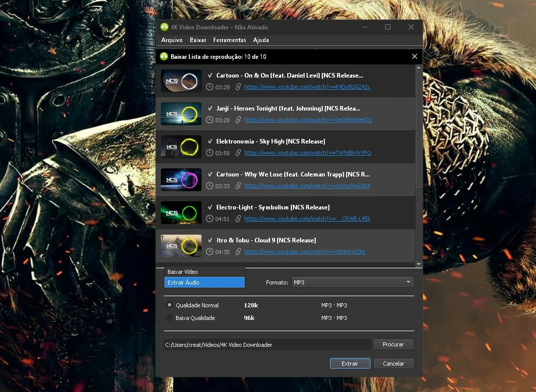
Task: Open YouTube link ending K4DyBUG242c
Action: coord(307,87)
